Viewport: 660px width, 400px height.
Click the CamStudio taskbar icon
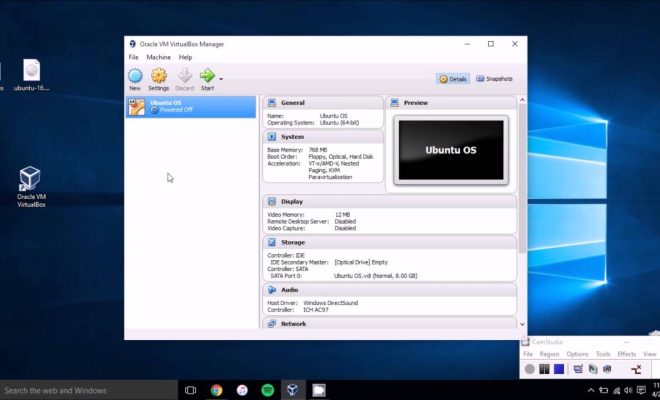(x=319, y=390)
